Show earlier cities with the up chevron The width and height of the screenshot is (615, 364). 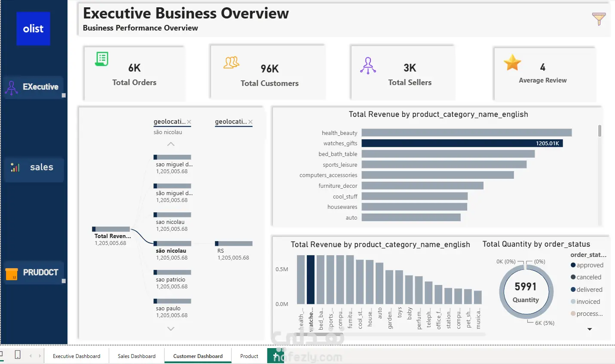tap(171, 144)
